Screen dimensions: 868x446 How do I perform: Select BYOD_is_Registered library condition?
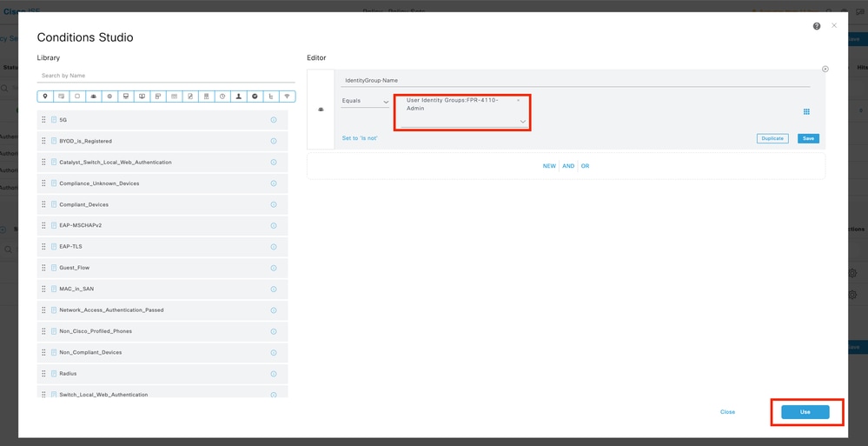[162, 141]
